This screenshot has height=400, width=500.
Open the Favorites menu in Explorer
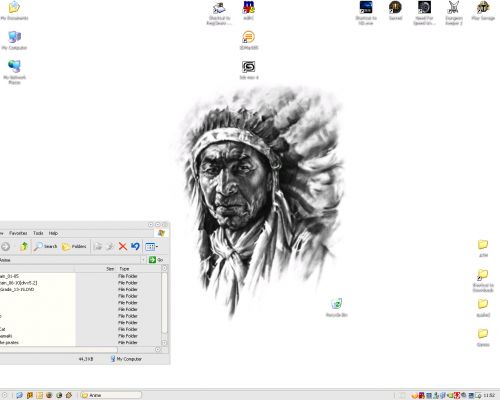[x=18, y=233]
